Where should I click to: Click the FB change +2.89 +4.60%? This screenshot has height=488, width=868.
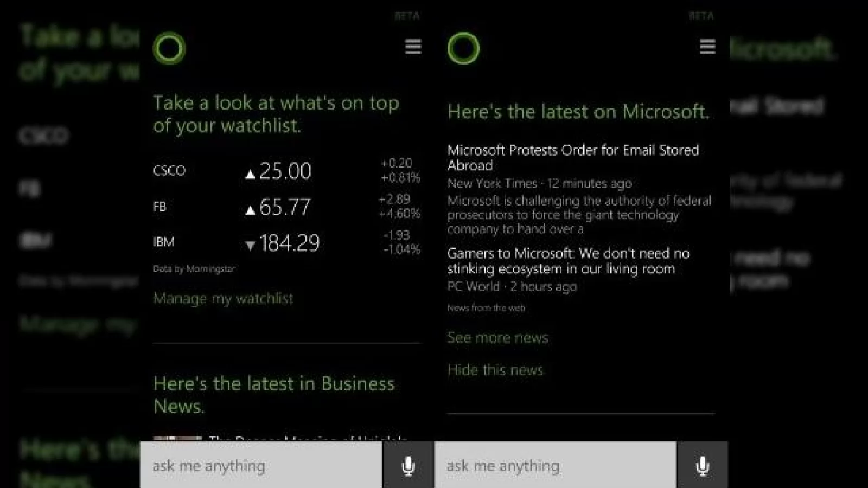coord(400,206)
